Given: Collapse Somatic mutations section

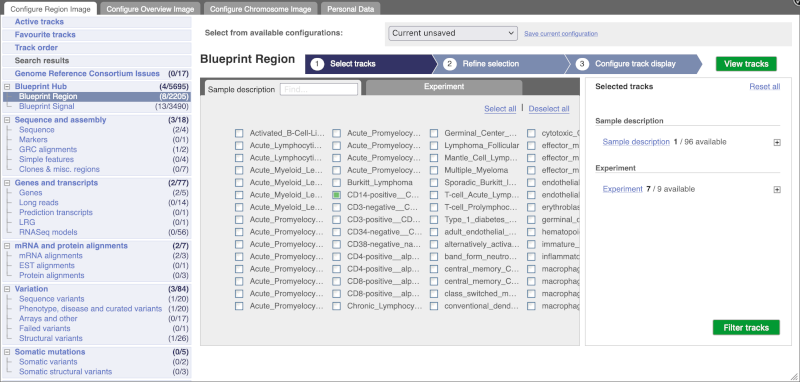Looking at the screenshot, I should click(7, 352).
